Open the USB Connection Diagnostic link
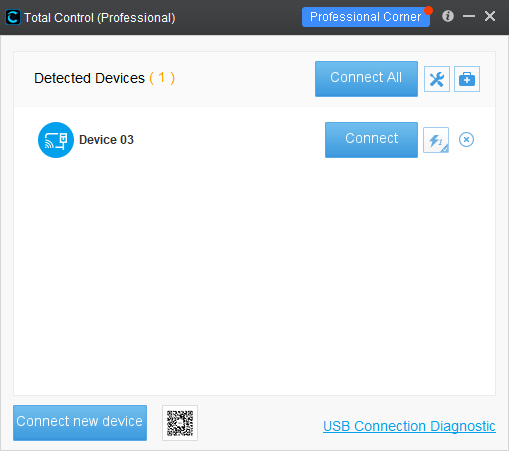Screen dimensions: 509x451 (x=409, y=426)
